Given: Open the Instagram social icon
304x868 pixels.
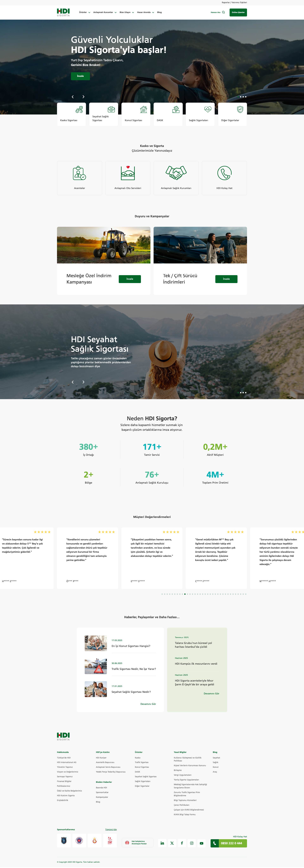Looking at the screenshot, I should pyautogui.click(x=192, y=843).
